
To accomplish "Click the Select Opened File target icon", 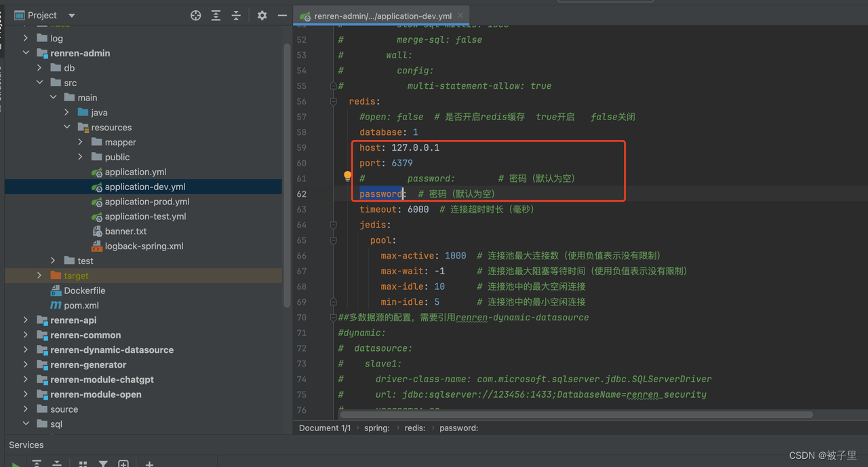I will (195, 15).
